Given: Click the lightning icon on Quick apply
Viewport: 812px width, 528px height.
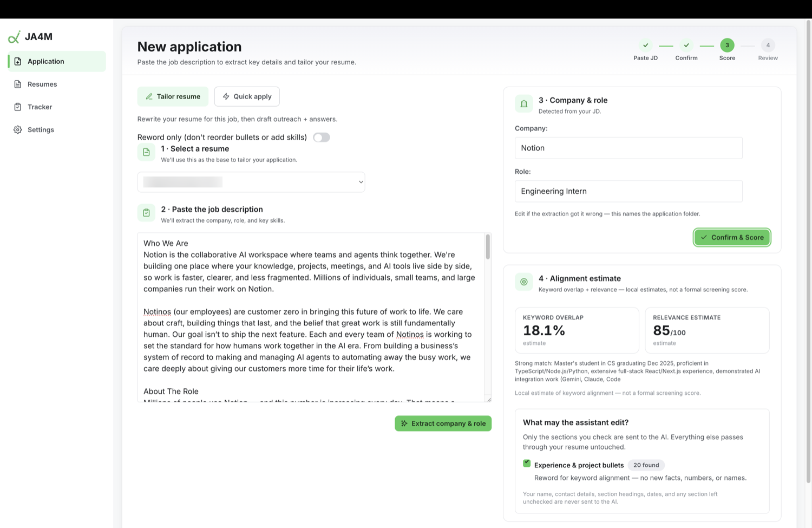Looking at the screenshot, I should click(226, 96).
